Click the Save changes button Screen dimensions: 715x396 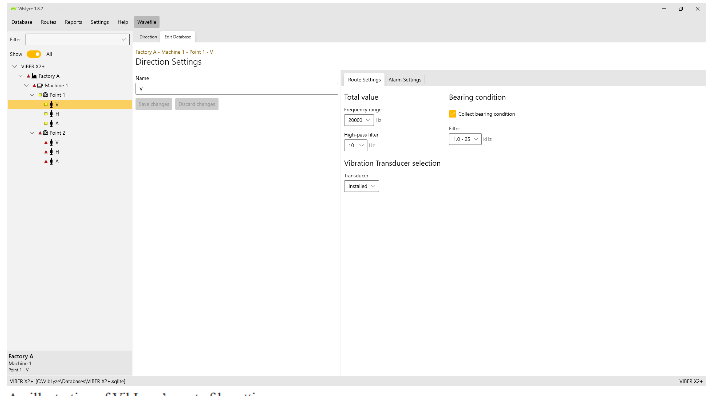(154, 104)
